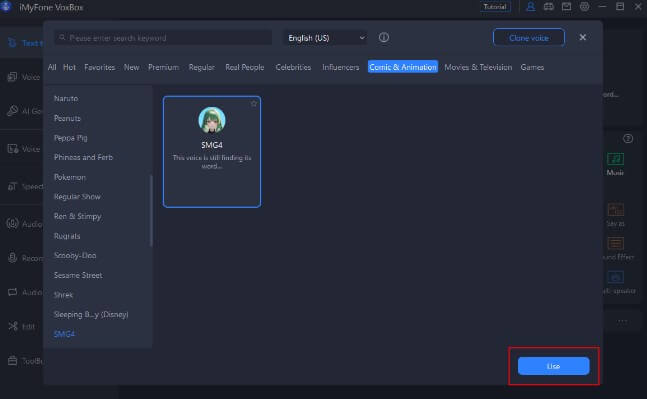Image resolution: width=647 pixels, height=399 pixels.
Task: Select Naruto in the category list
Action: click(66, 99)
